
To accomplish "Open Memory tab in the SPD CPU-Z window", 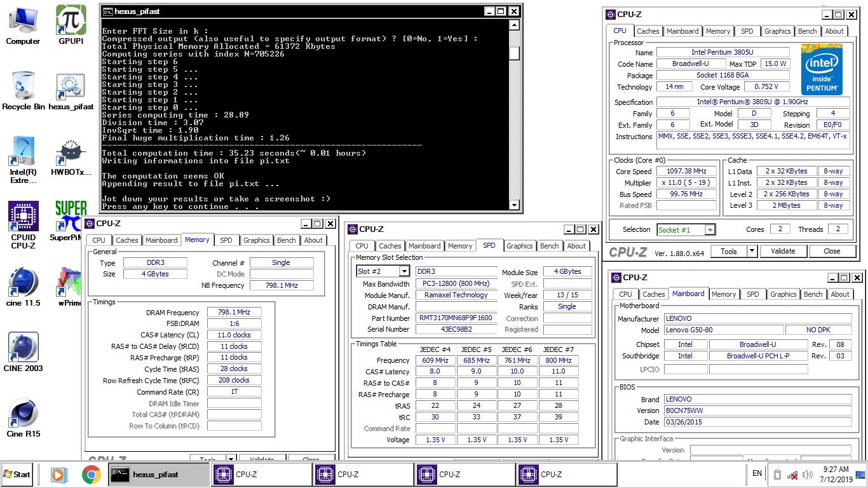I will coord(460,246).
